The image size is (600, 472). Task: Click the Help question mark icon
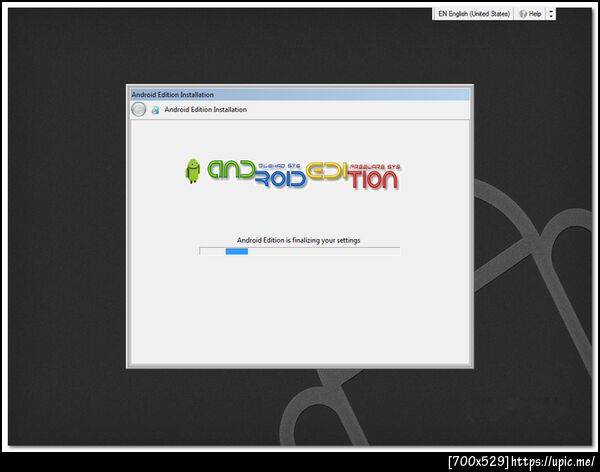pyautogui.click(x=522, y=14)
